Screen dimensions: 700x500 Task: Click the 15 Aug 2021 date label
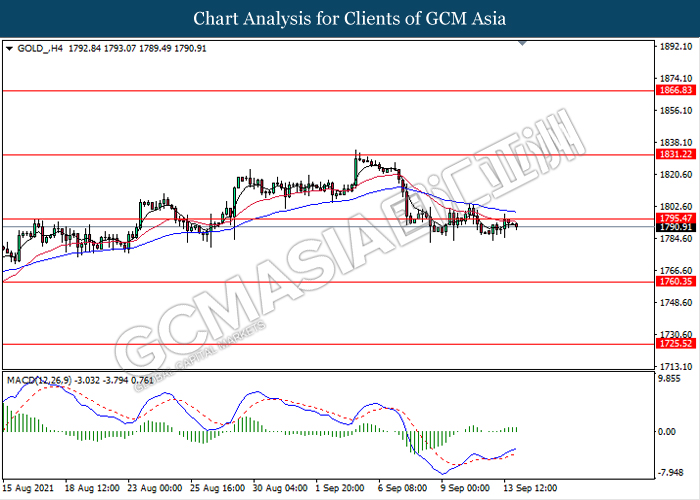(29, 489)
